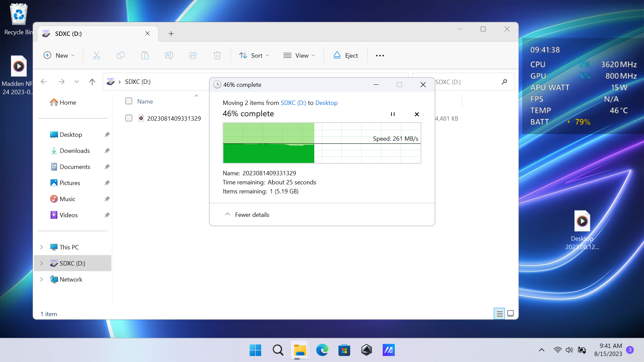Expand the This PC tree node

tap(42, 247)
